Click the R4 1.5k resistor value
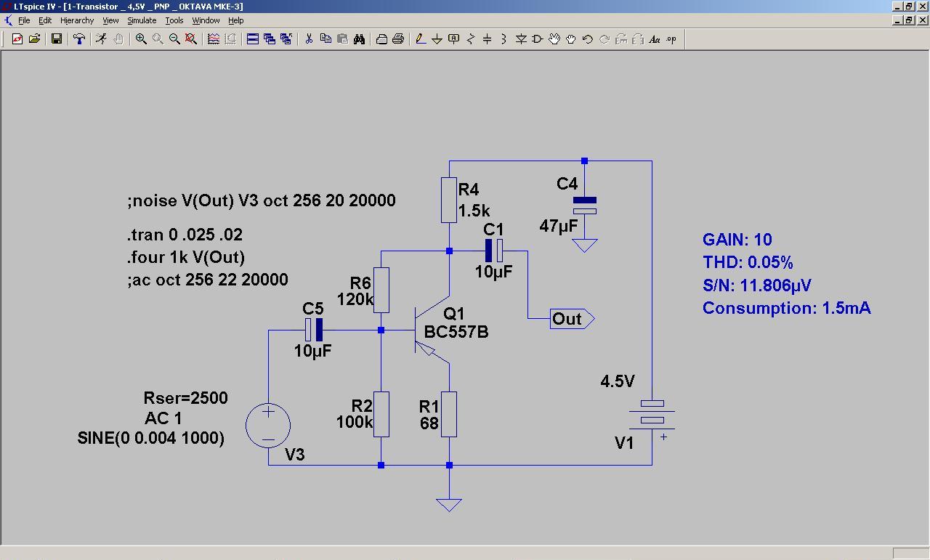930x560 pixels. point(474,211)
